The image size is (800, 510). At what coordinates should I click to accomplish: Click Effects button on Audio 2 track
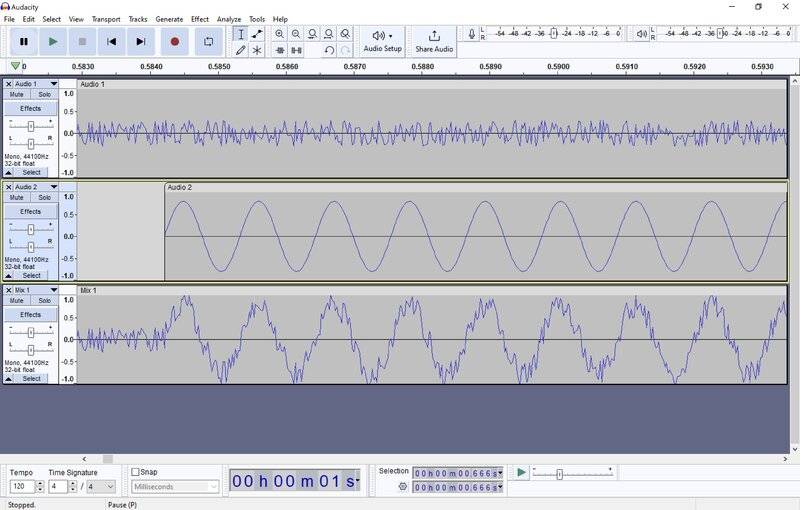point(30,212)
